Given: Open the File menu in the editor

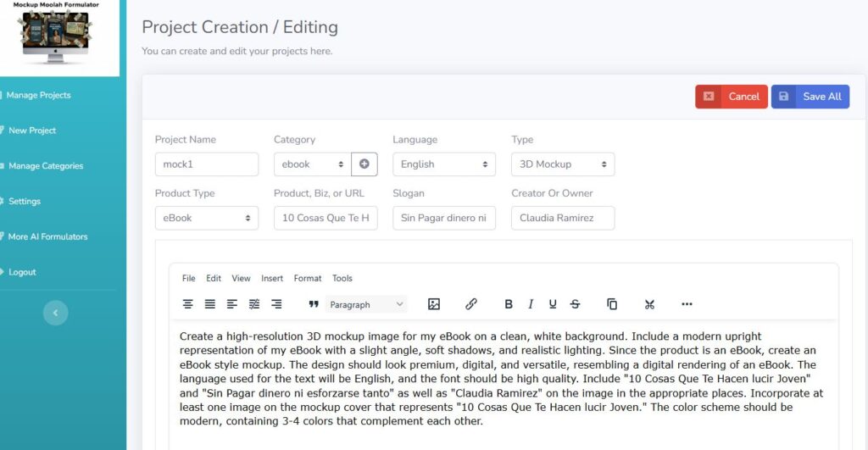Looking at the screenshot, I should [x=189, y=279].
